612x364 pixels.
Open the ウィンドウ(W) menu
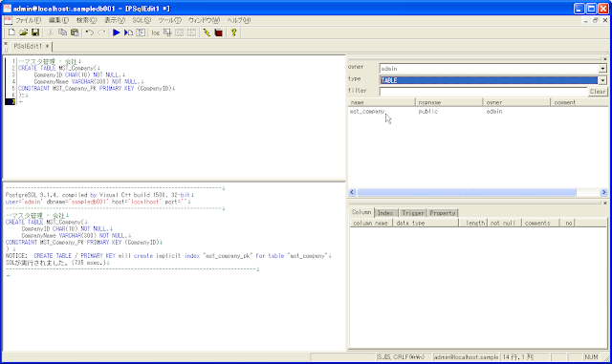[204, 20]
